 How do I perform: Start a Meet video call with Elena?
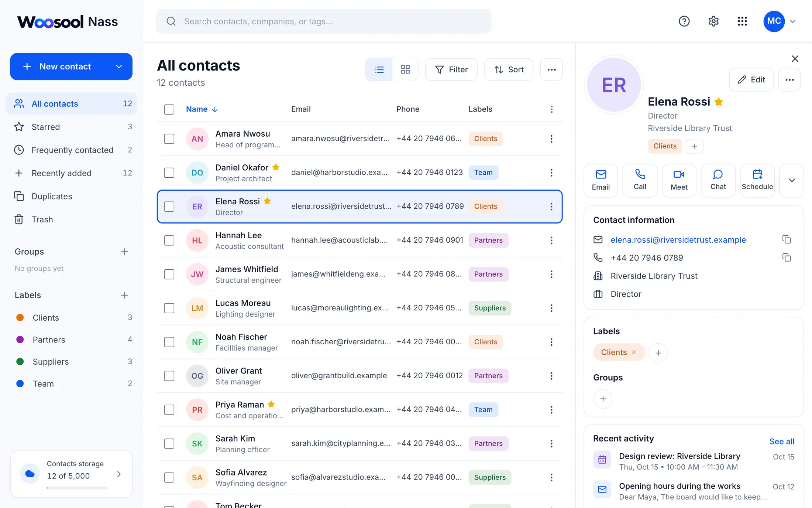click(679, 180)
